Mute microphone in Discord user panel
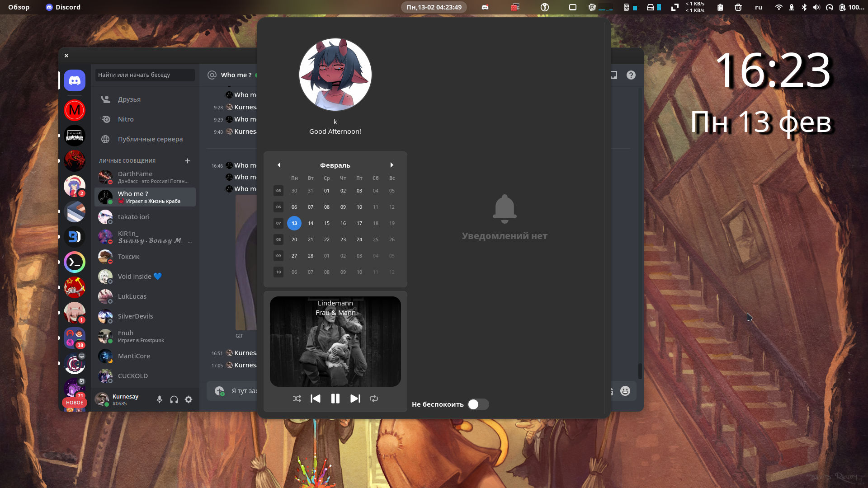This screenshot has height=488, width=868. coord(160,399)
